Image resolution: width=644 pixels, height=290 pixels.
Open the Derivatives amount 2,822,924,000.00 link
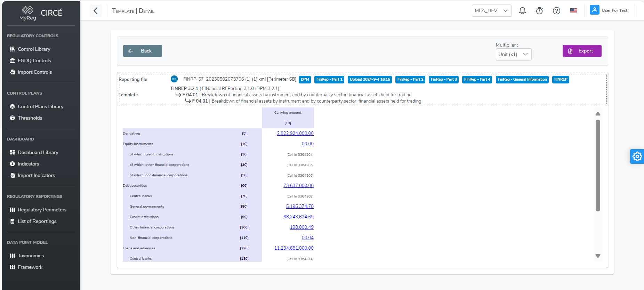[295, 134]
